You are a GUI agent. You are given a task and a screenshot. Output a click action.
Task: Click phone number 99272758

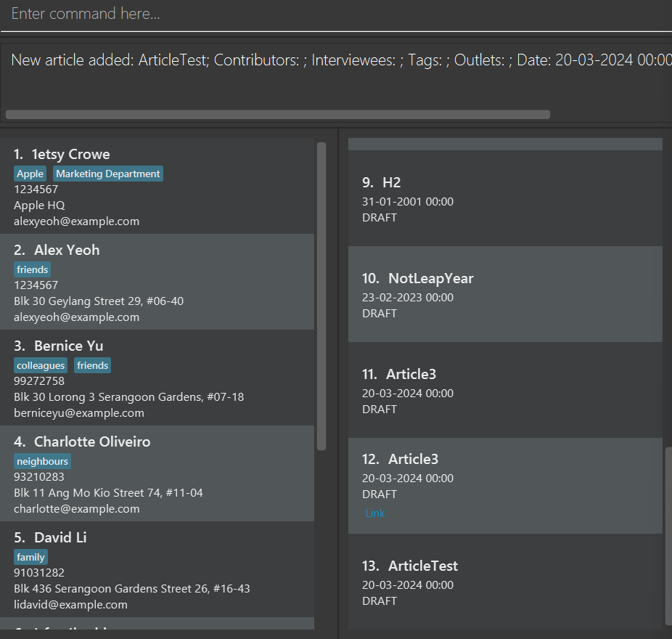(x=39, y=380)
